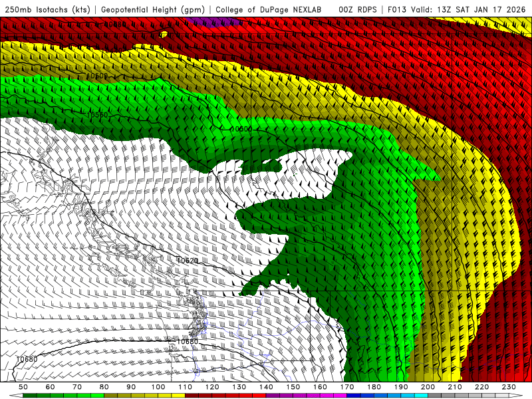Click the 10620 height contour label
532x399 pixels.
click(188, 261)
